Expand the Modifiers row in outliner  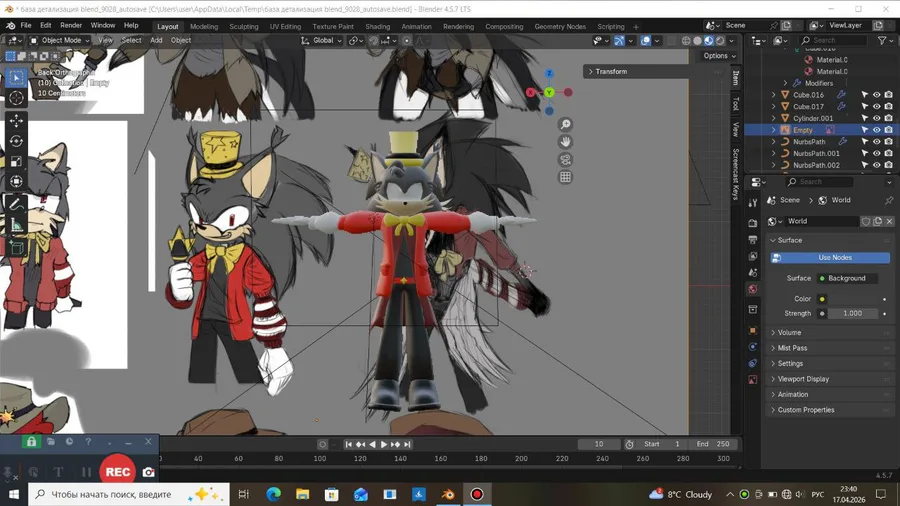(785, 83)
